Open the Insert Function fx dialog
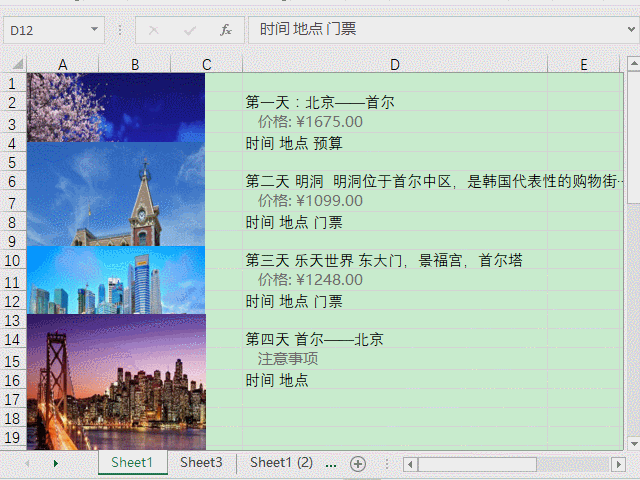This screenshot has height=480, width=640. [x=226, y=30]
